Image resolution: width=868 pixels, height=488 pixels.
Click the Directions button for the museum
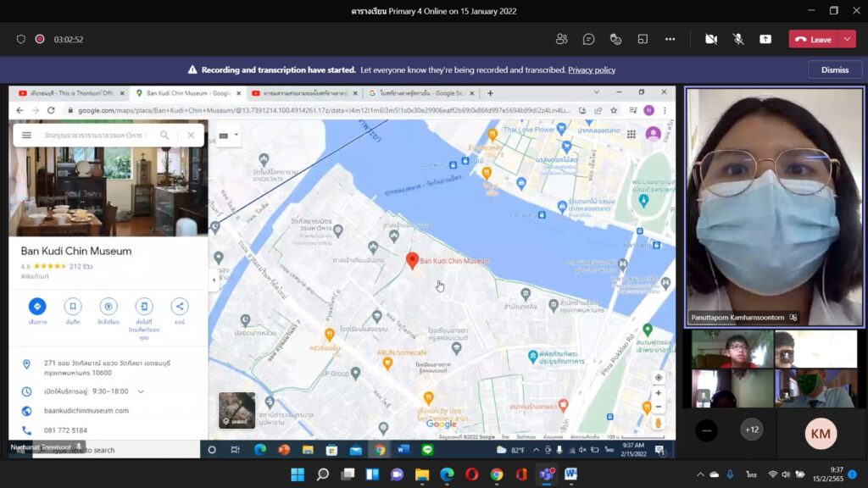pos(37,306)
